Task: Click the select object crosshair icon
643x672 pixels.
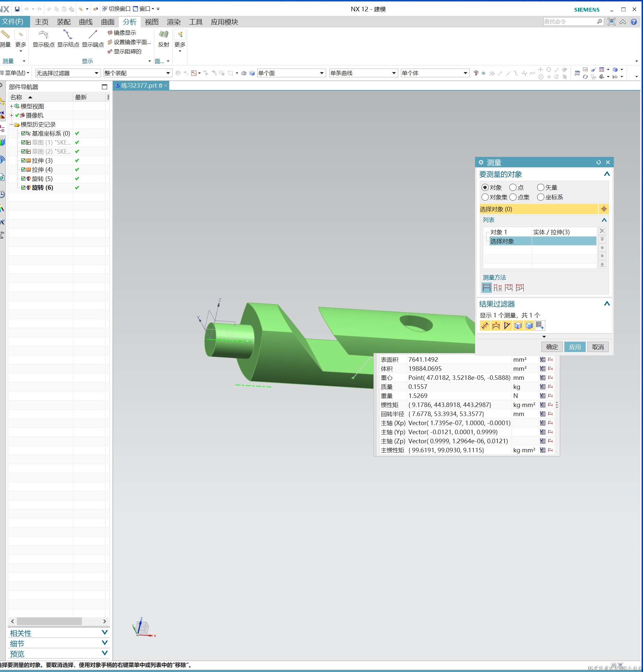Action: coord(604,209)
